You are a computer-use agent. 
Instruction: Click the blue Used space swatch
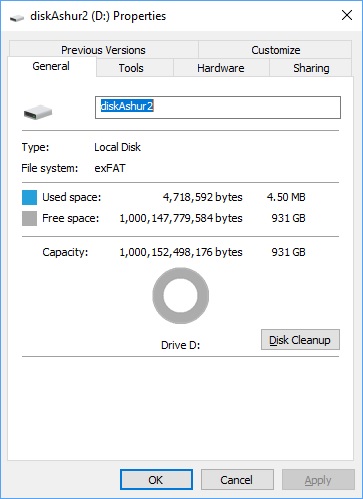[29, 197]
